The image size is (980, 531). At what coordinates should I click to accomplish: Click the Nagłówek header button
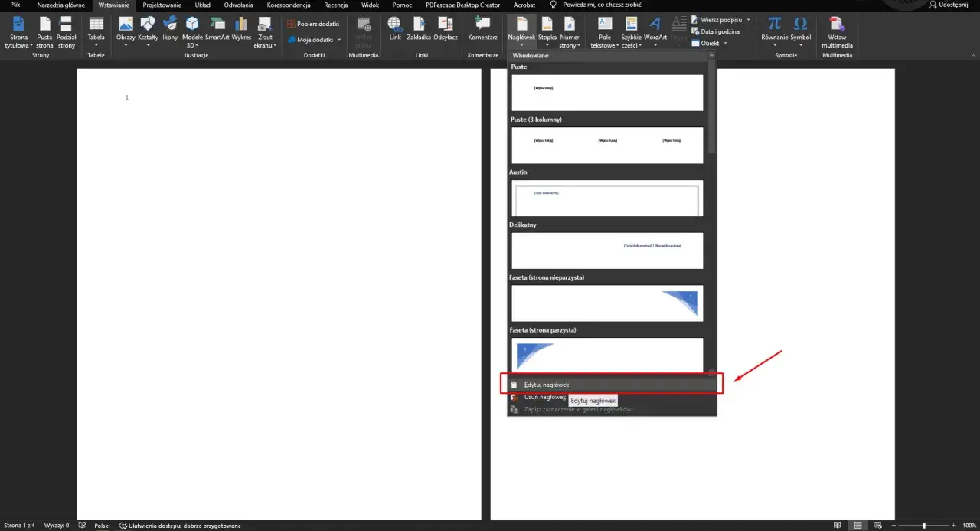click(x=521, y=32)
